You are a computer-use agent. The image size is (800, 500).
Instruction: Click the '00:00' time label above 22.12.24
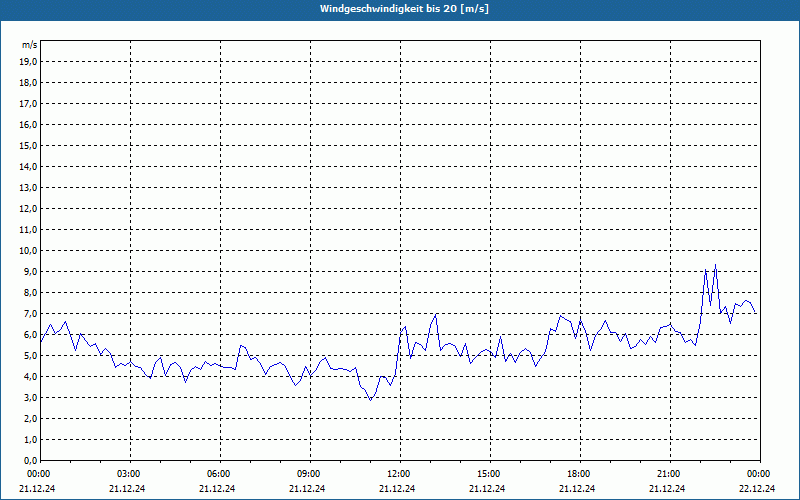tap(760, 474)
